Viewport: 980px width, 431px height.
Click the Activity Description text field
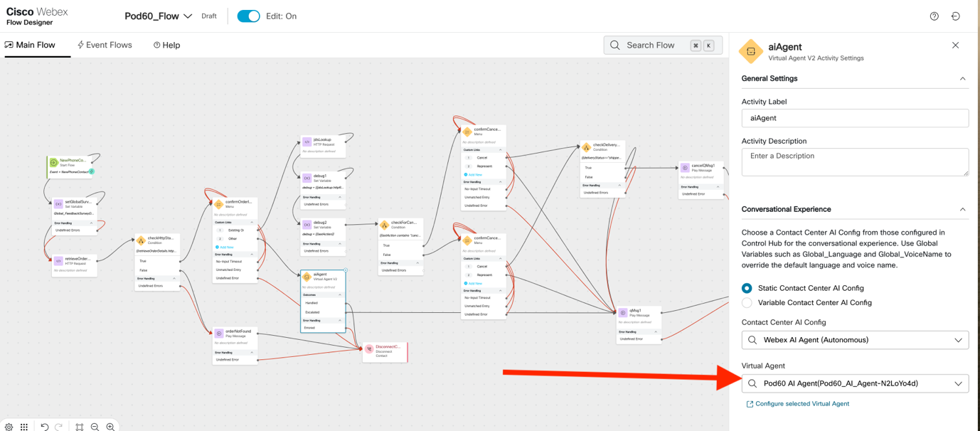[854, 161]
